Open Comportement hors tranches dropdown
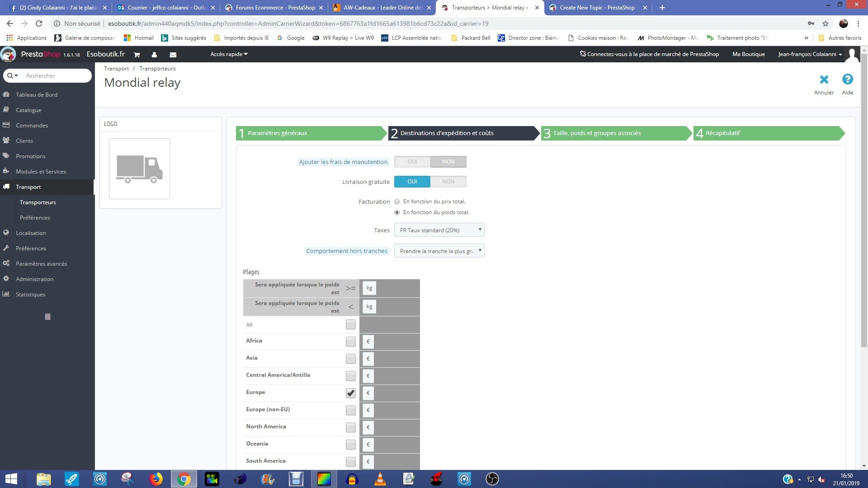Viewport: 868px width, 488px height. point(439,251)
